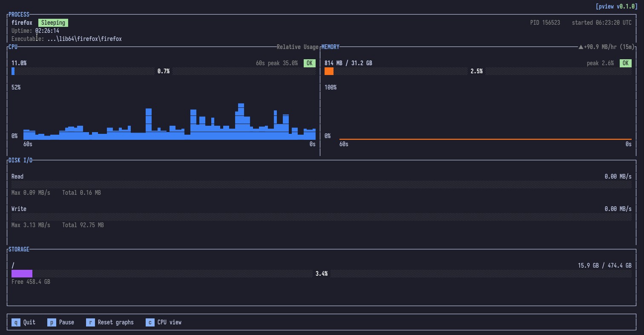Click the Read label in Disk I/O
This screenshot has width=644, height=335.
tap(17, 176)
